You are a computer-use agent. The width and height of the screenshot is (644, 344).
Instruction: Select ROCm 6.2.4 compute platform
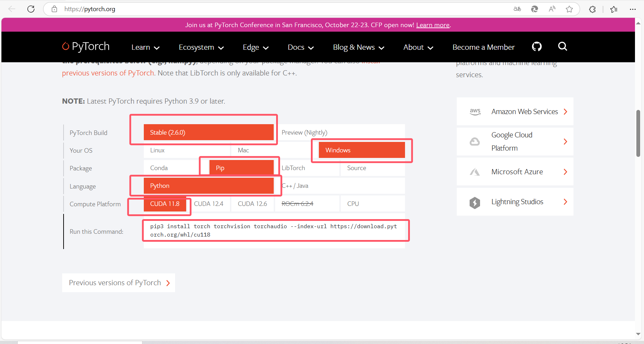307,203
